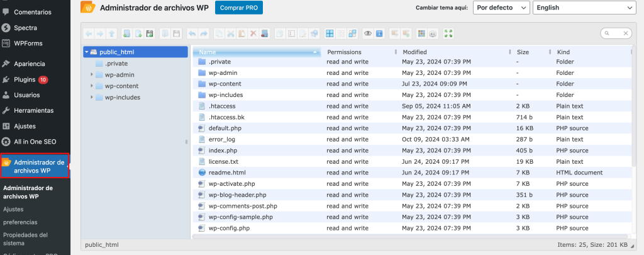Click the upload files disk icon
Image resolution: width=644 pixels, height=255 pixels.
point(150,33)
